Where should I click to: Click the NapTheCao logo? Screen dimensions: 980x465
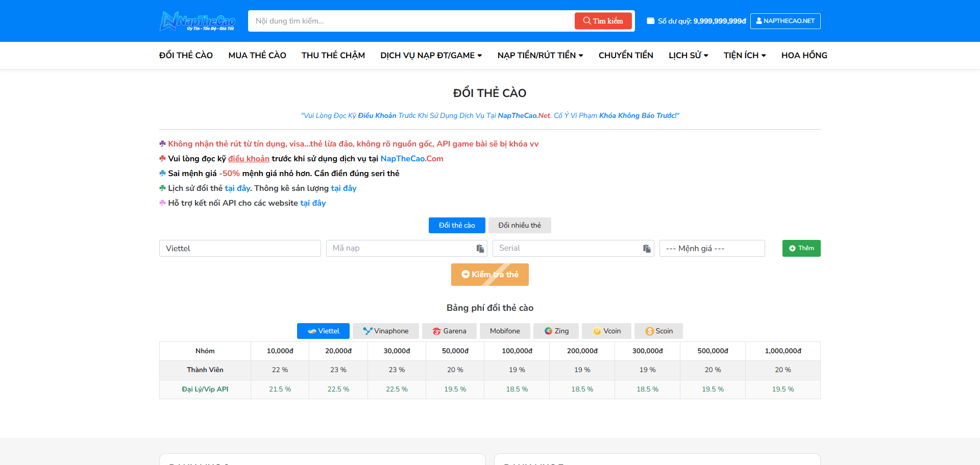point(198,21)
